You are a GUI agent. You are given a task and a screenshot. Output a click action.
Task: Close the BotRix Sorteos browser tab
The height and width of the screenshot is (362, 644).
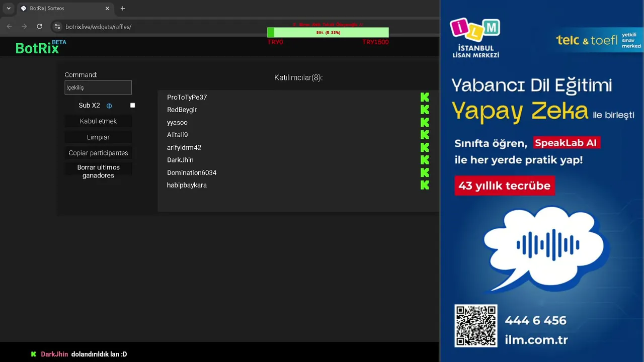pyautogui.click(x=107, y=9)
